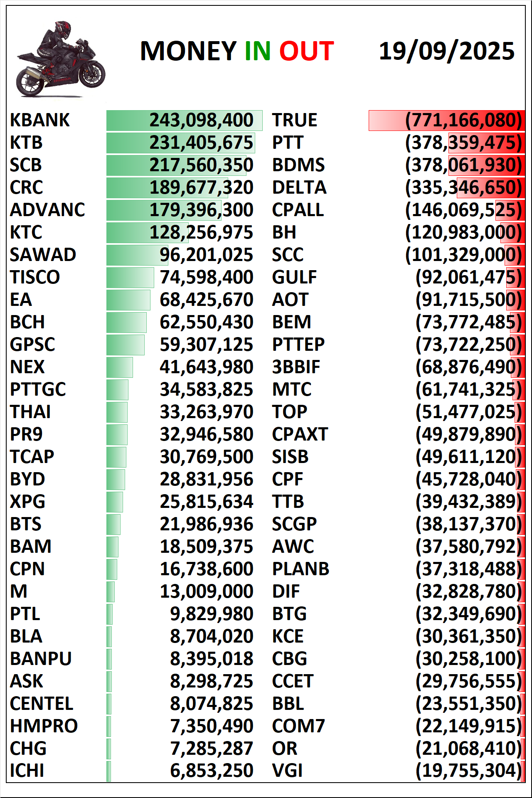Select the TRUE stock symbol
532x798 pixels.
294,120
